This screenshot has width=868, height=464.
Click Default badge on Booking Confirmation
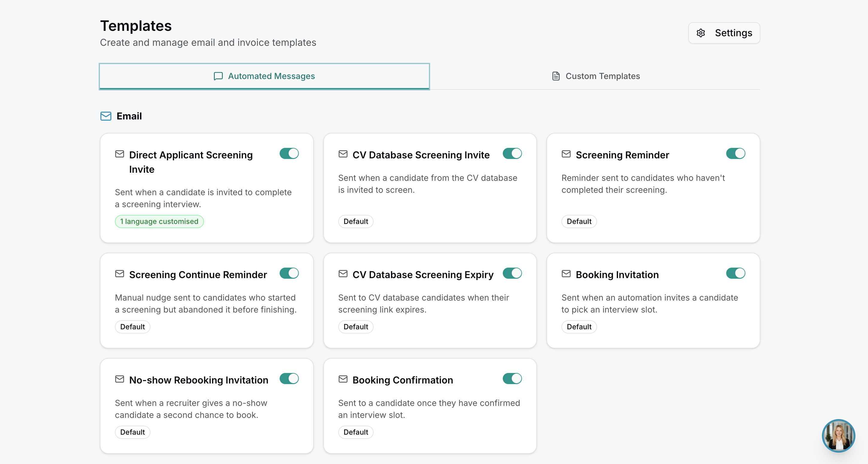click(x=356, y=432)
